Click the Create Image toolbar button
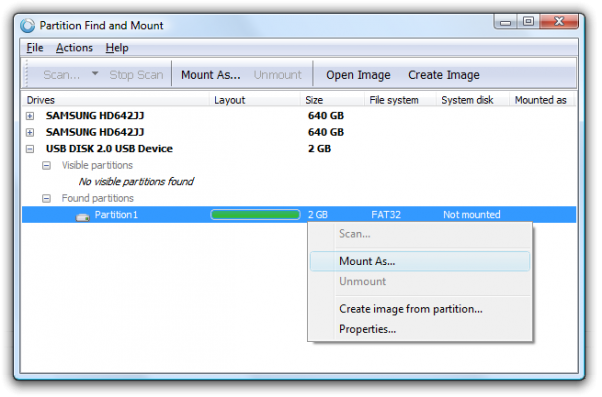This screenshot has width=602, height=397. pyautogui.click(x=444, y=75)
